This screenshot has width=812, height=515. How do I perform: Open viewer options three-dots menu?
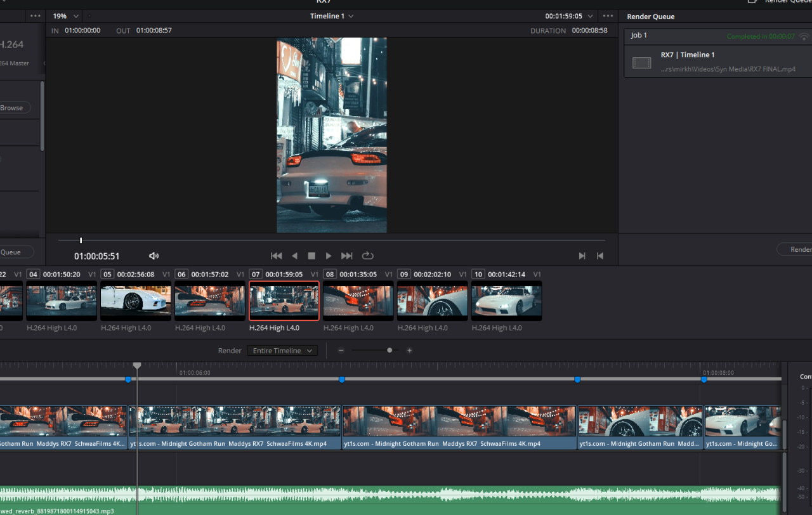click(x=608, y=16)
